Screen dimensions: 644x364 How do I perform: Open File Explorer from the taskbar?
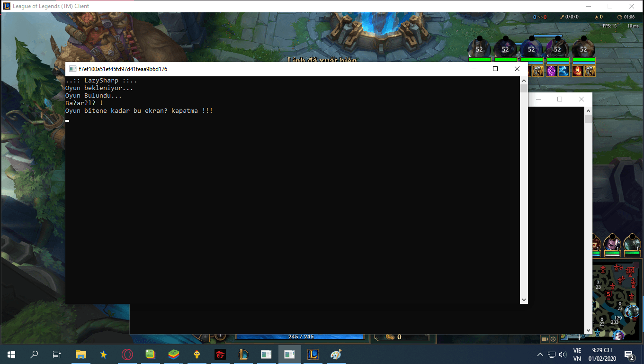pos(81,354)
